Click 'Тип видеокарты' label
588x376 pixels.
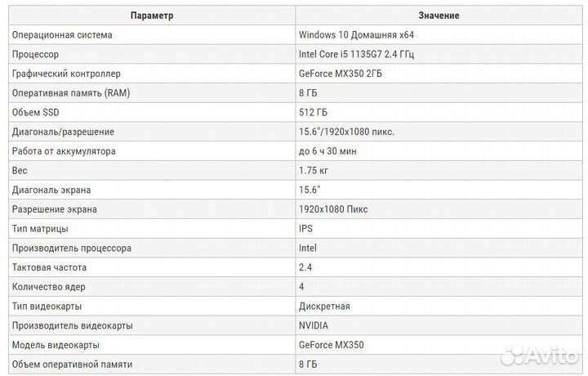(47, 307)
